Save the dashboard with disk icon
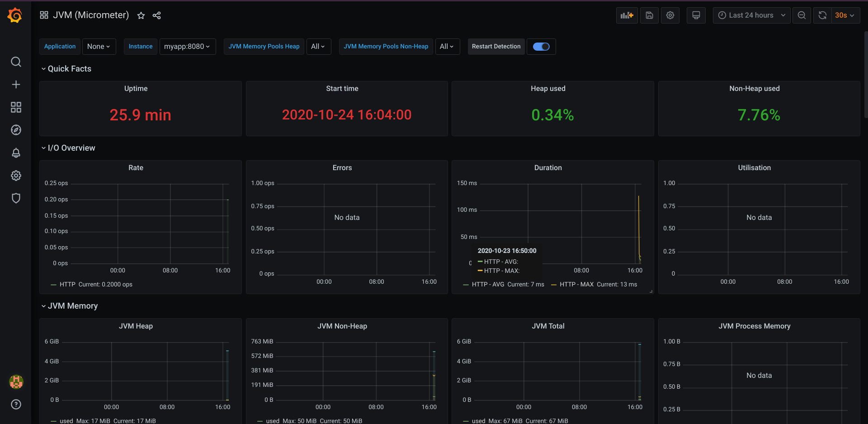The image size is (868, 424). pyautogui.click(x=649, y=15)
